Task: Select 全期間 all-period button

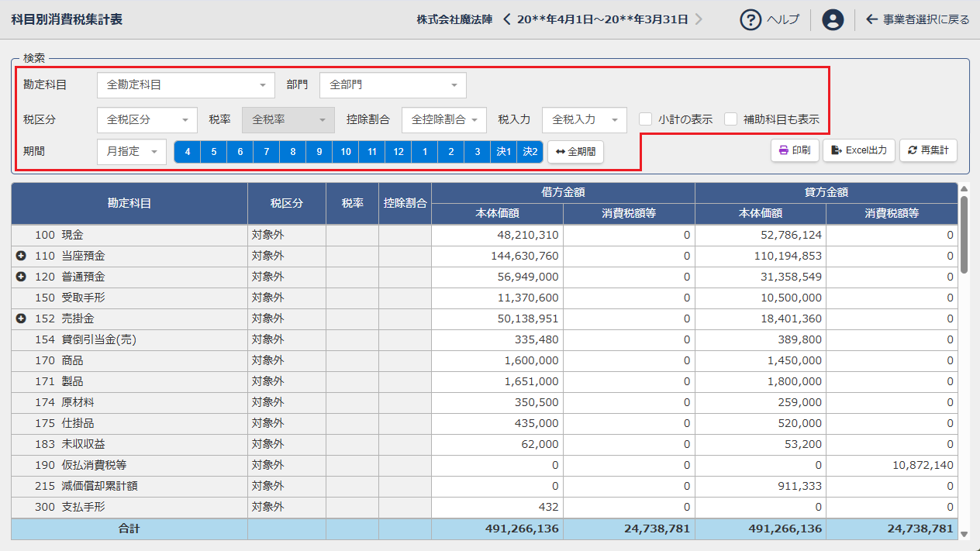Action: click(575, 152)
